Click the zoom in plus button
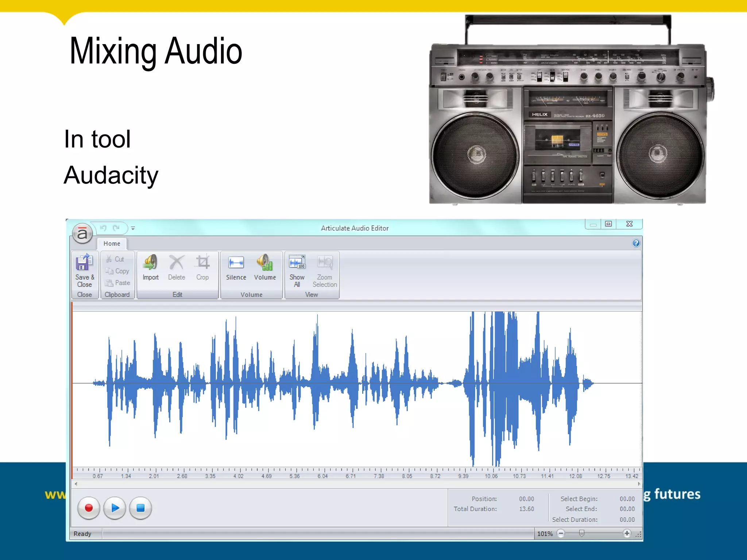 coord(627,534)
